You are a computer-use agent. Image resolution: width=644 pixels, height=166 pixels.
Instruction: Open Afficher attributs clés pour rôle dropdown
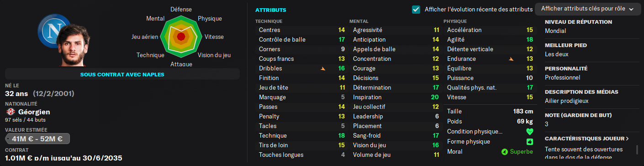586,9
